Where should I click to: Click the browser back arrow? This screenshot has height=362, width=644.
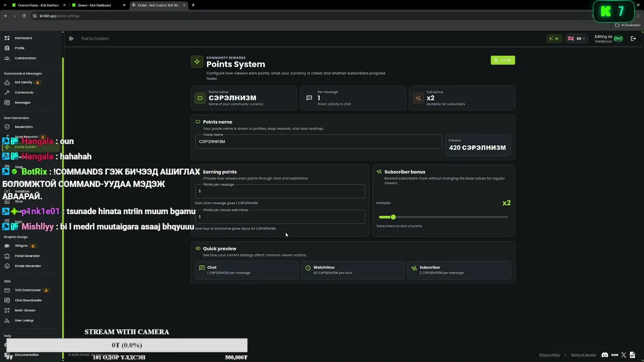tap(6, 16)
